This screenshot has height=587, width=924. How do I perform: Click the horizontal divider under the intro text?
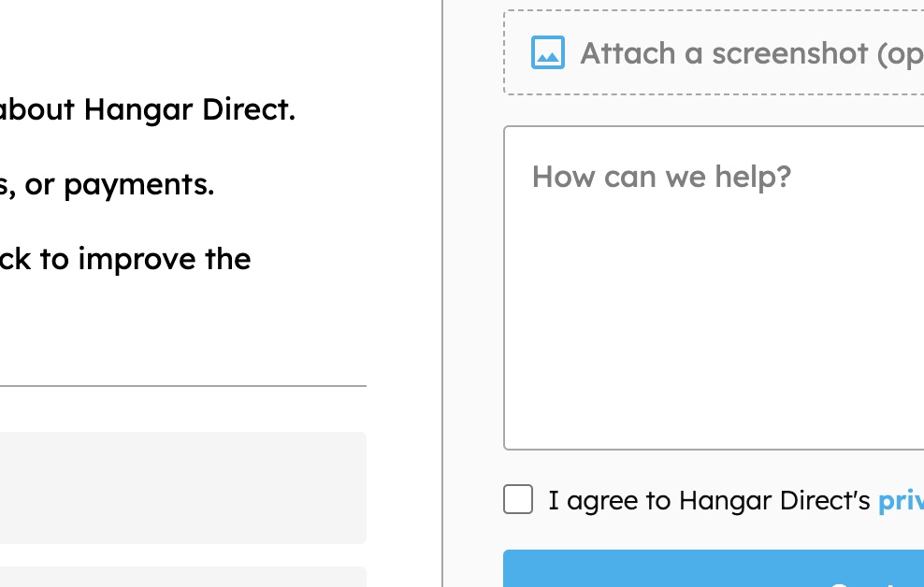[183, 386]
